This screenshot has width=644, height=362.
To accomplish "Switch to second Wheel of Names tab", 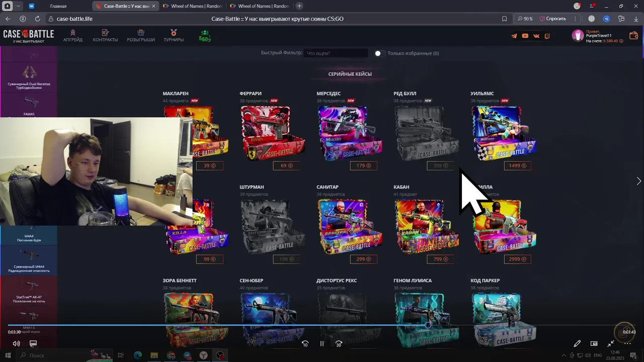I will coord(259,6).
